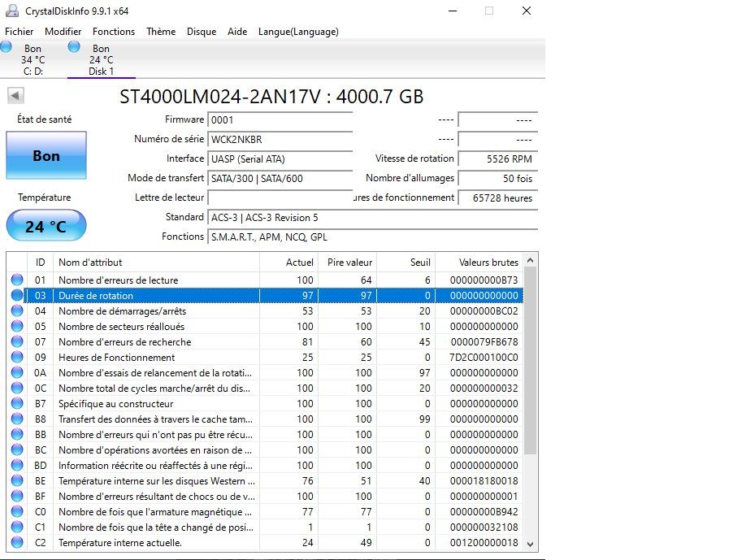
Task: Click the Actuel column header
Action: (288, 263)
